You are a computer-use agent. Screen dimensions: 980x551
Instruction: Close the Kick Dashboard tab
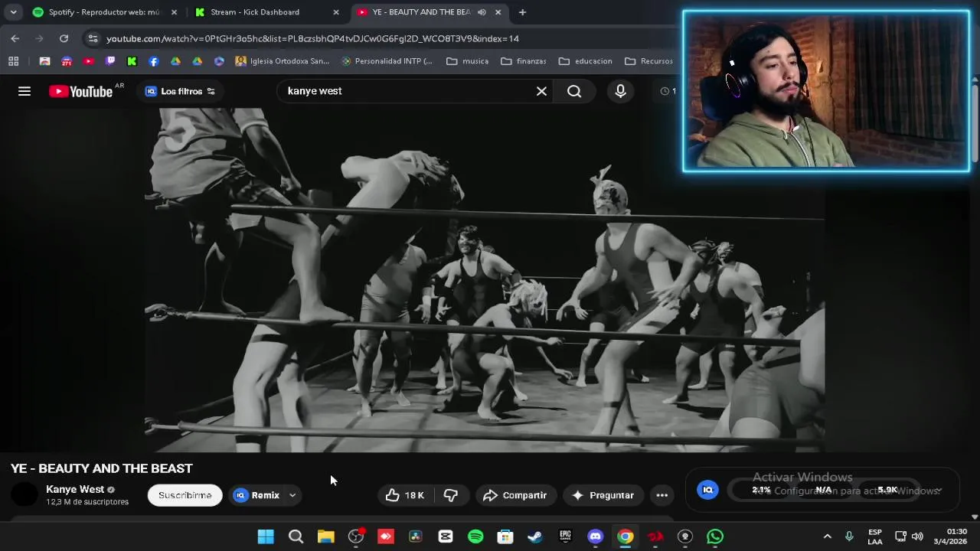click(335, 12)
